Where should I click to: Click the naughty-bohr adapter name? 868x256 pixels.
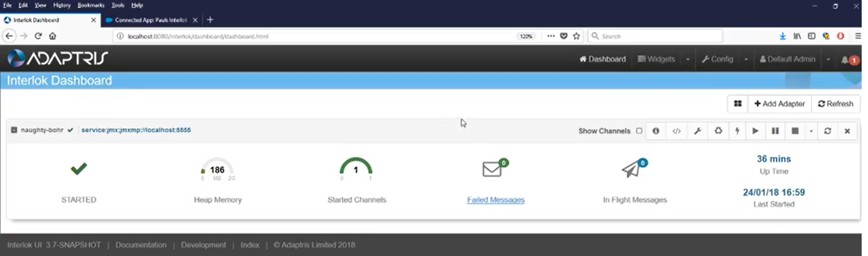(x=42, y=130)
